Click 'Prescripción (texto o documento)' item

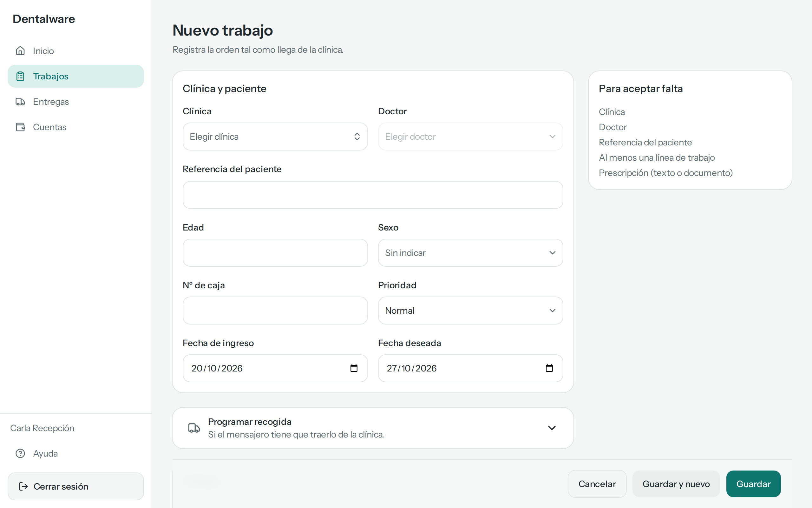point(666,173)
